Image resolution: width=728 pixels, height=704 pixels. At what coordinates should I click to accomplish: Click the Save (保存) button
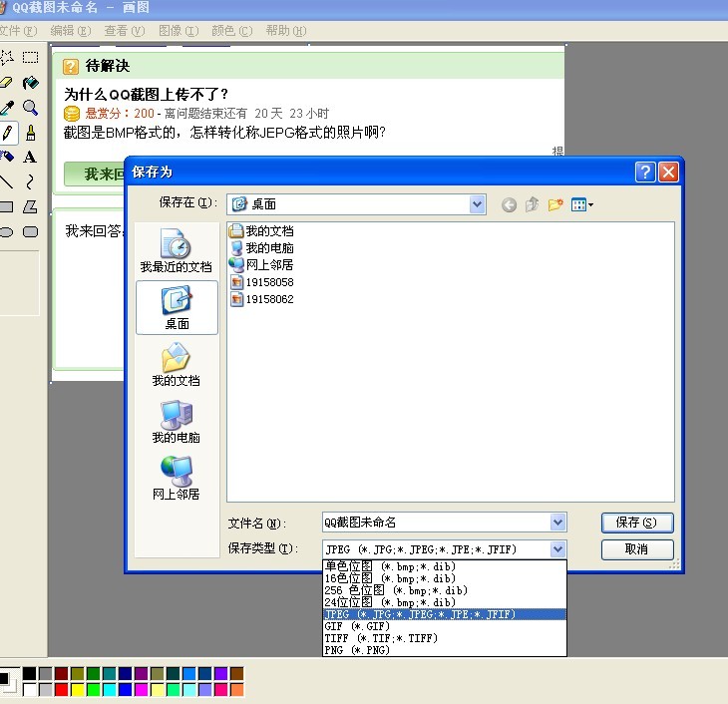click(637, 523)
